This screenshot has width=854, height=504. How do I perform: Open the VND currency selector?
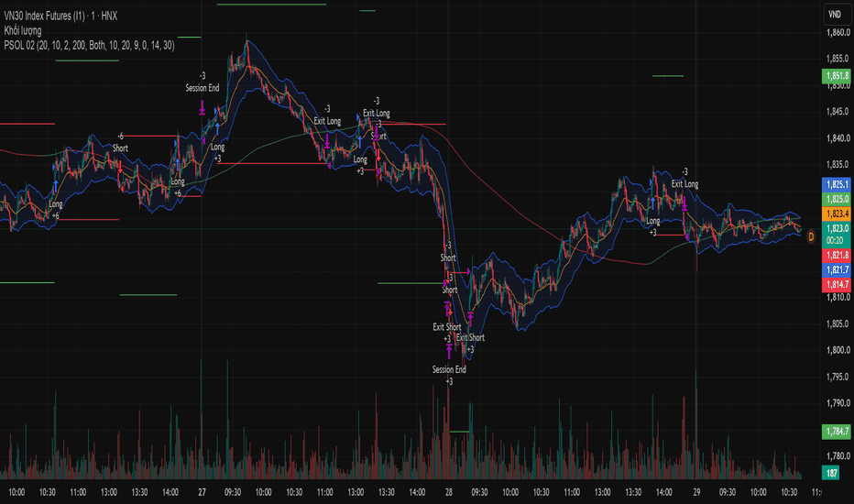point(835,15)
